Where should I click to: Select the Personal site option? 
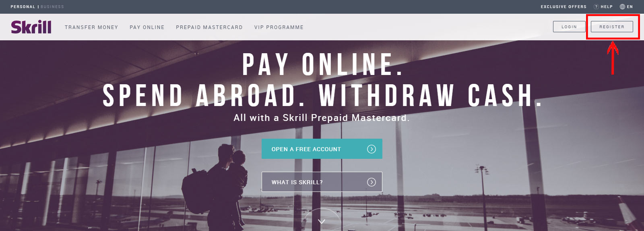point(23,7)
